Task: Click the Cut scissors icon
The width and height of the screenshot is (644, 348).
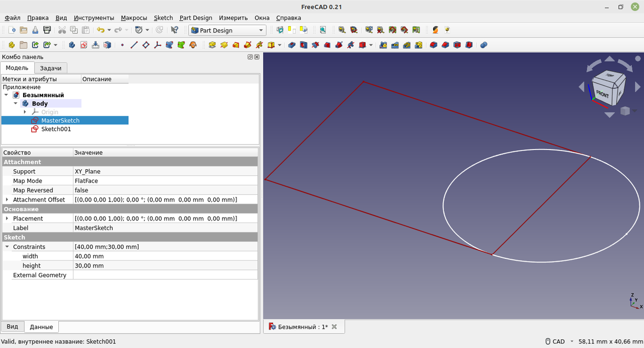Action: click(62, 30)
